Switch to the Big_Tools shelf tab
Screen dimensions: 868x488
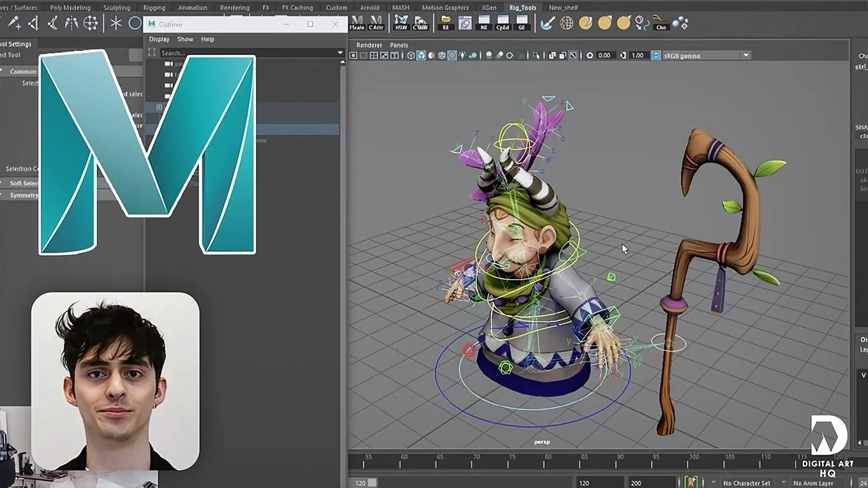click(523, 8)
